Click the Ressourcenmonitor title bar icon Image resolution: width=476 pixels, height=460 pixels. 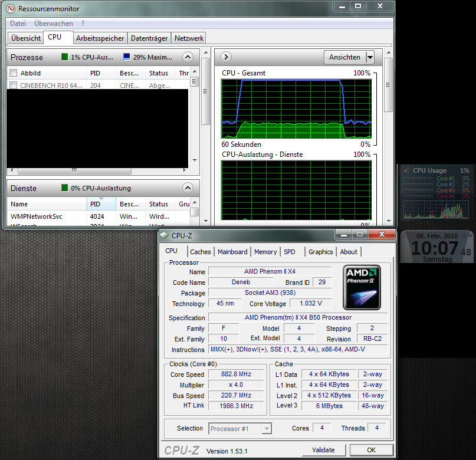tap(11, 9)
